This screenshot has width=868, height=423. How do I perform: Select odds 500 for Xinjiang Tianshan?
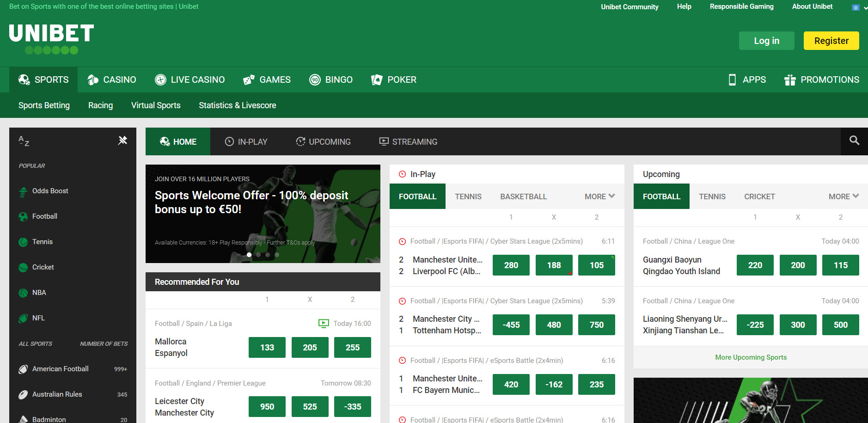[x=841, y=325]
